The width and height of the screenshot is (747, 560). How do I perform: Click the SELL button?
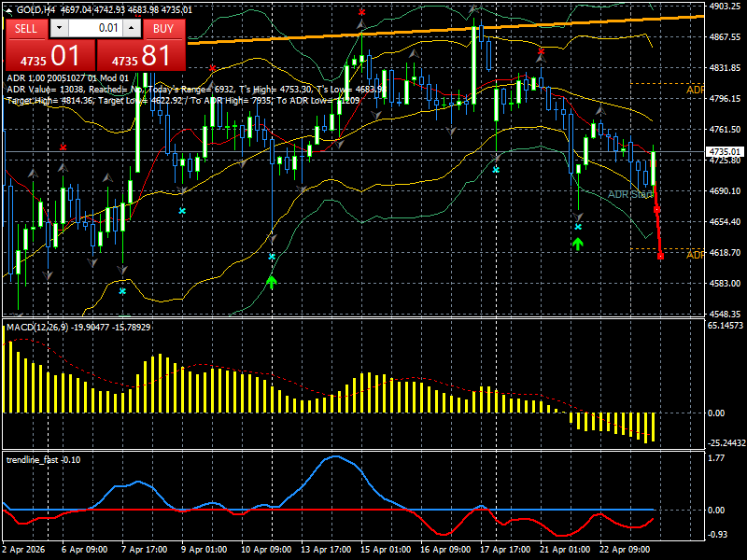click(26, 29)
